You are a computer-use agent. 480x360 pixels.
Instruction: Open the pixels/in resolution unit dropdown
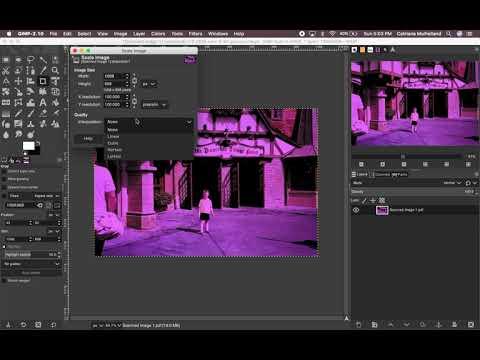pyautogui.click(x=154, y=105)
